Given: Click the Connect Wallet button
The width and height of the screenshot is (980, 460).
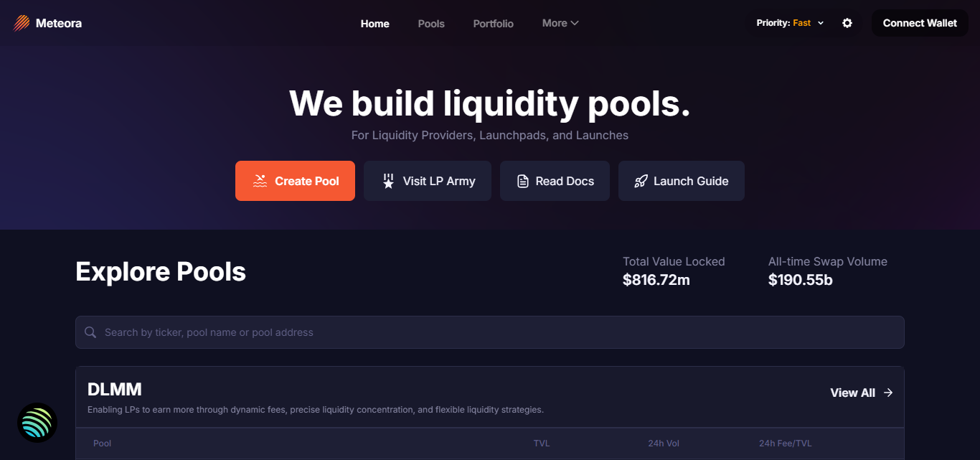Looking at the screenshot, I should click(x=920, y=23).
